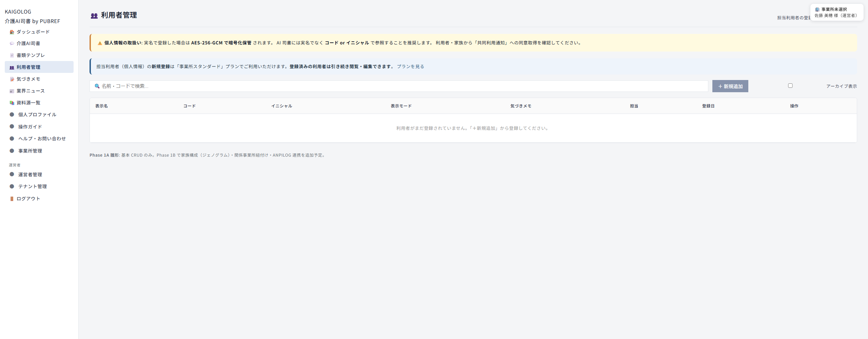This screenshot has height=339, width=868.
Task: Click the 事業所未選択 user badge
Action: [836, 12]
